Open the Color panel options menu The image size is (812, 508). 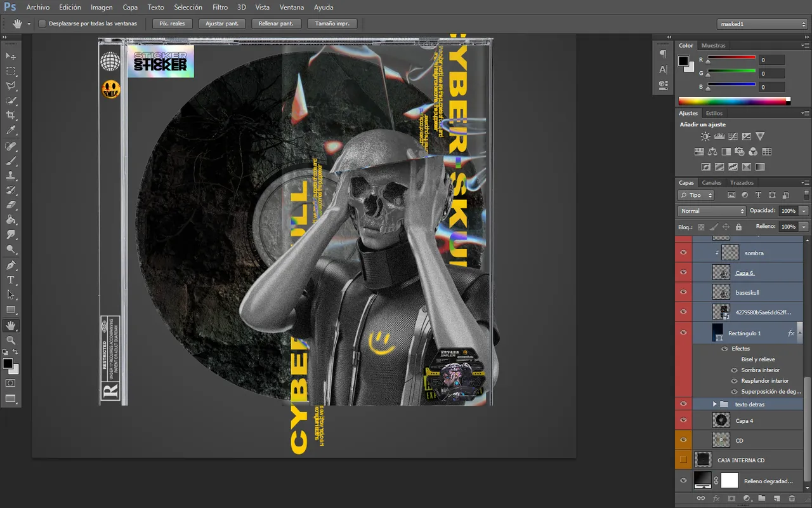(805, 46)
